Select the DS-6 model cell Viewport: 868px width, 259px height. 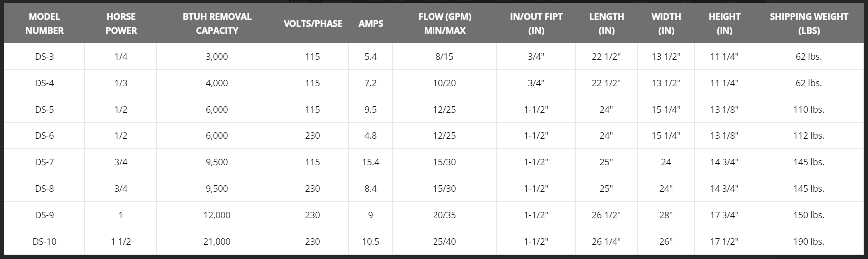click(x=44, y=136)
